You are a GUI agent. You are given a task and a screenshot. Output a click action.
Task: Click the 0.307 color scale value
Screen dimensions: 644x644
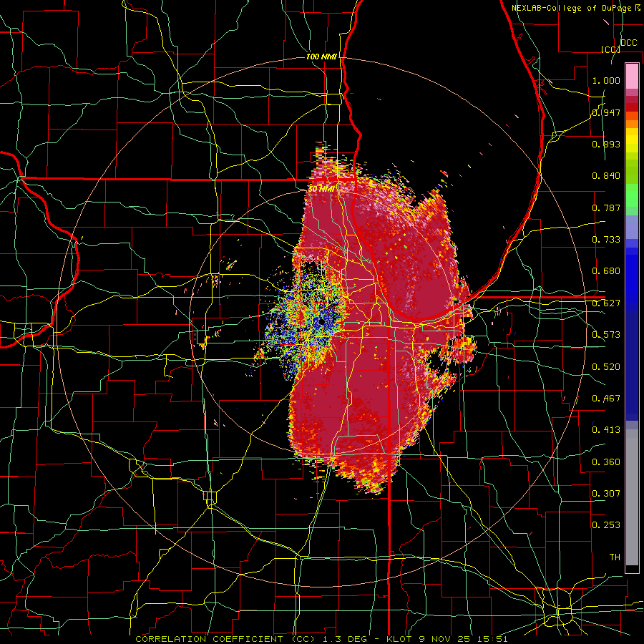(606, 494)
